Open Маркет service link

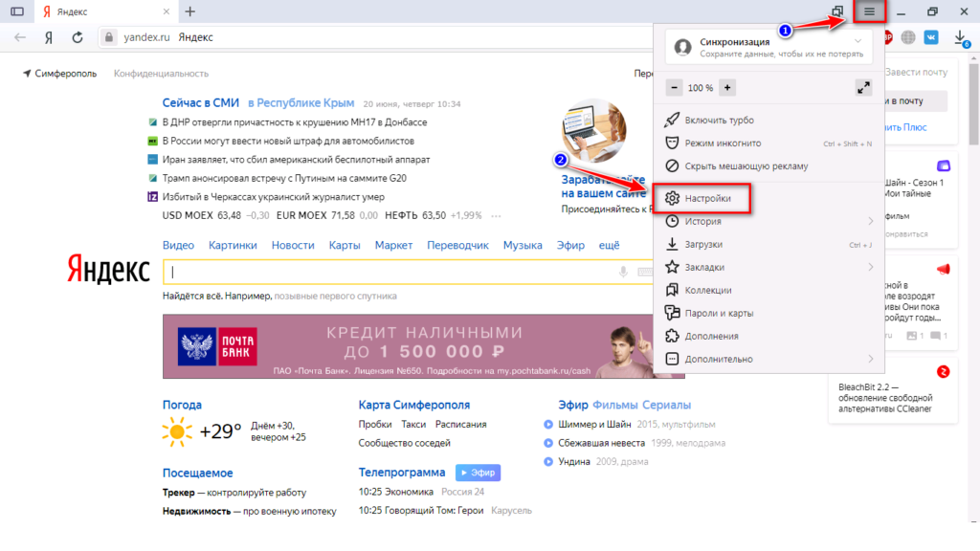tap(393, 246)
